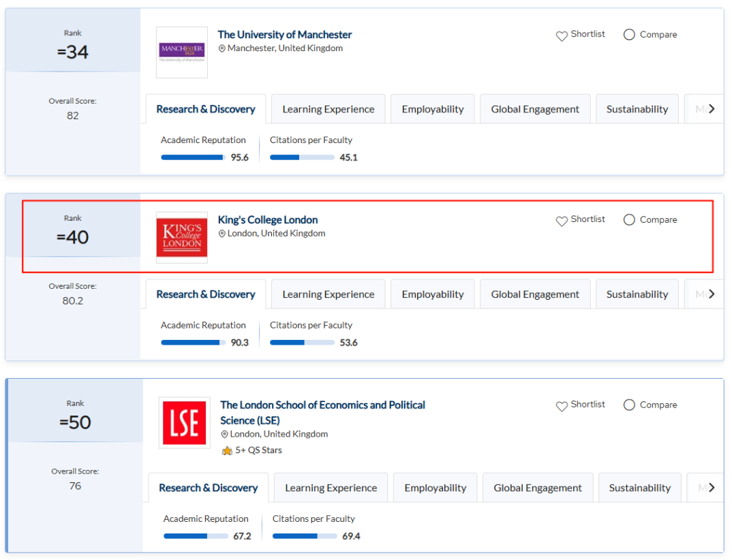Click the location pin icon beside Manchester, United Kingdom
The image size is (732, 560).
point(222,48)
